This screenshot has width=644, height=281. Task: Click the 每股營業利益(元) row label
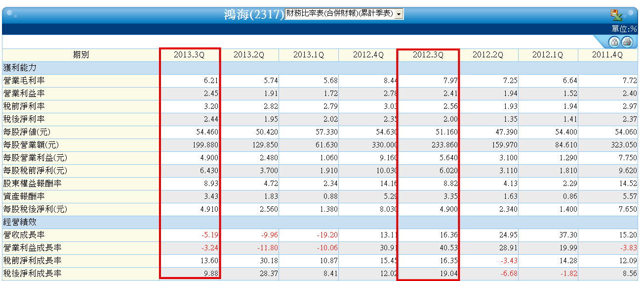[x=35, y=157]
